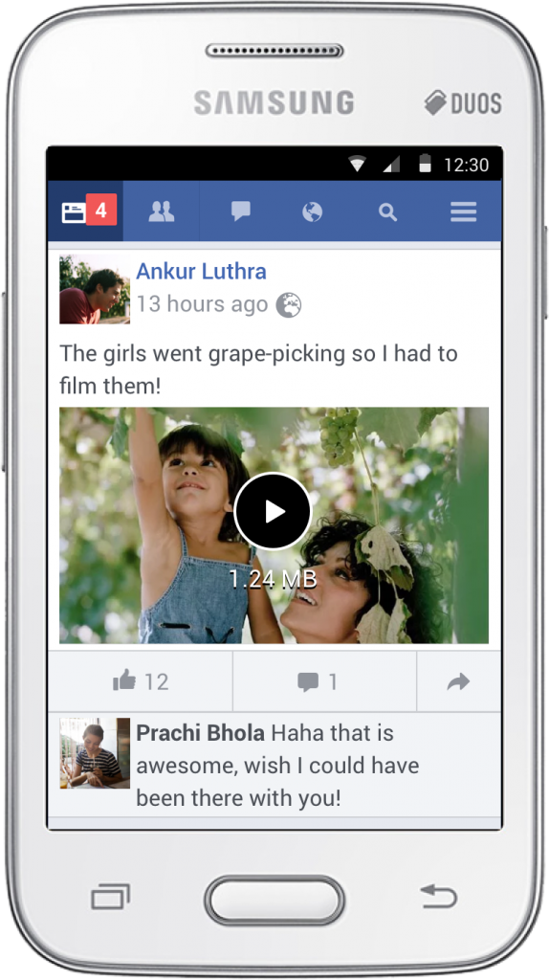The width and height of the screenshot is (549, 980).
Task: Open the Messages chat bubble icon
Action: pyautogui.click(x=240, y=212)
